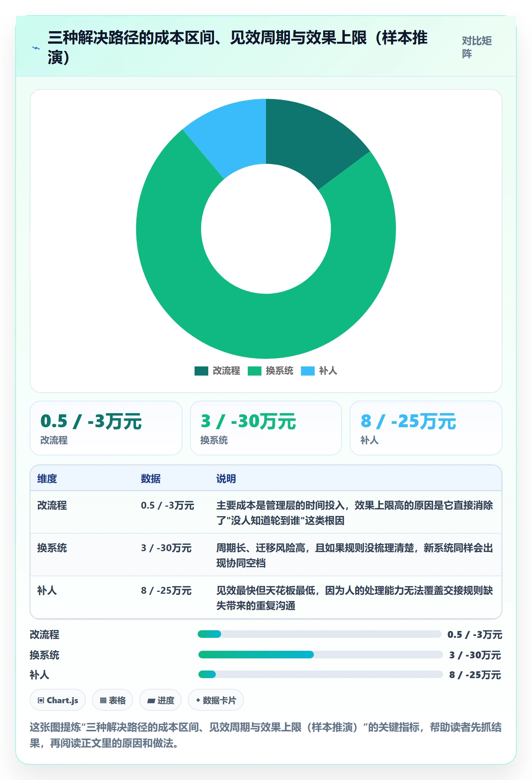Click the lightning icon beside the title
Viewport: 532px width, 780px height.
[x=36, y=48]
